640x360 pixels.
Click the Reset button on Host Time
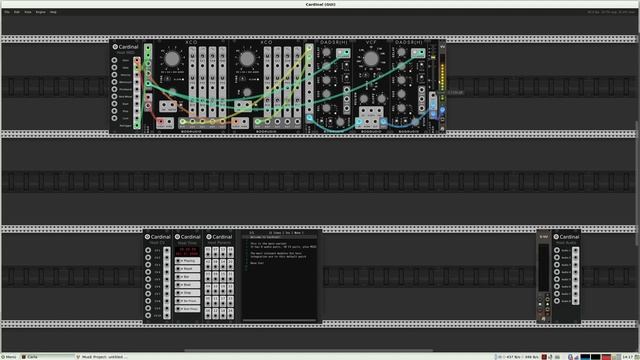[188, 269]
